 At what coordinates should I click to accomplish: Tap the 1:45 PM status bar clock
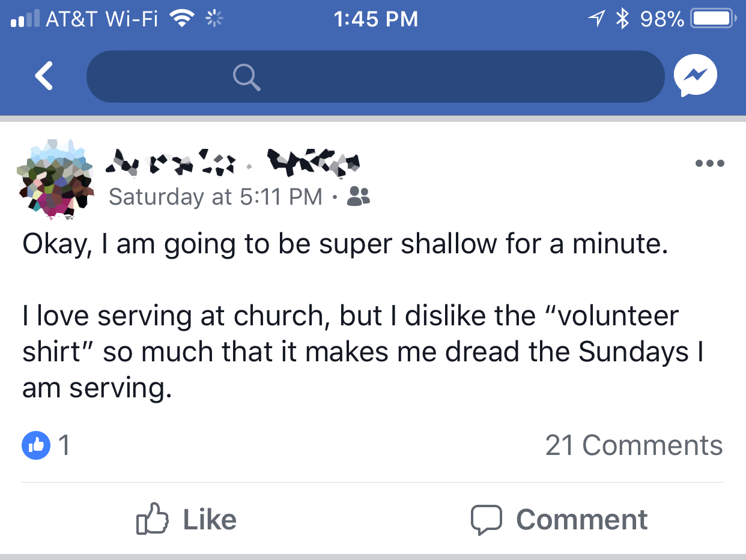pyautogui.click(x=375, y=19)
